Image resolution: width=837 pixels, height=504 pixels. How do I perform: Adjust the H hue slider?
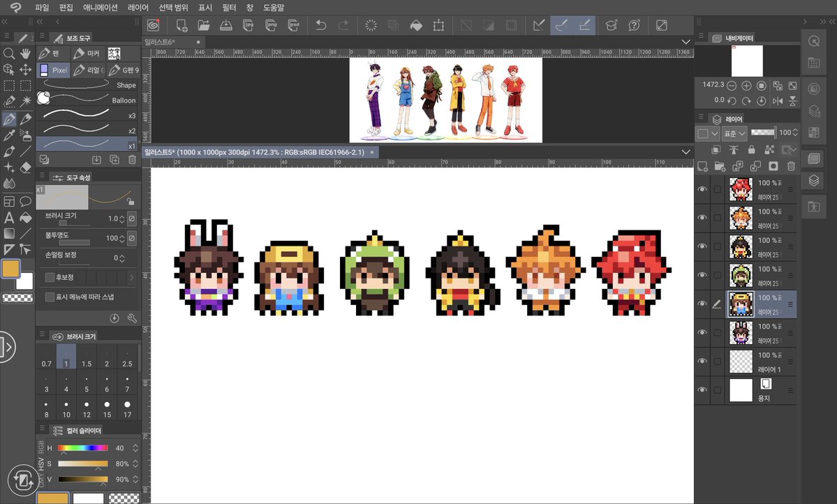tap(83, 448)
